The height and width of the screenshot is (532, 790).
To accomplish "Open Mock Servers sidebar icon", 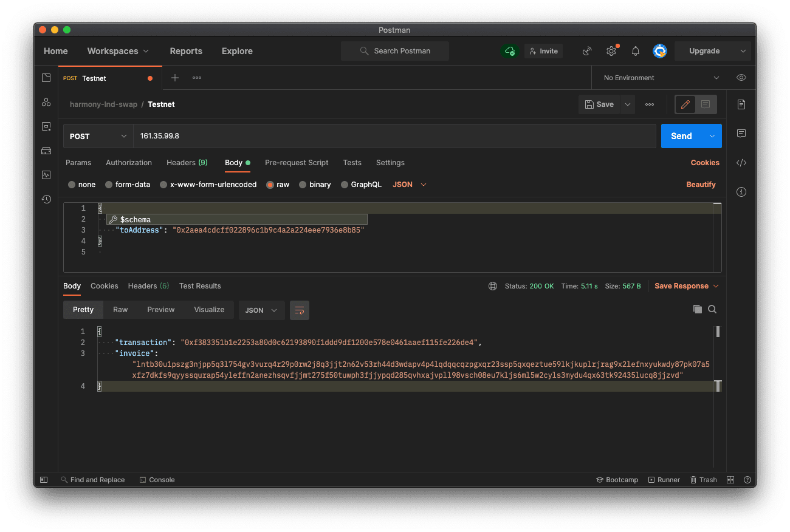I will [x=46, y=151].
